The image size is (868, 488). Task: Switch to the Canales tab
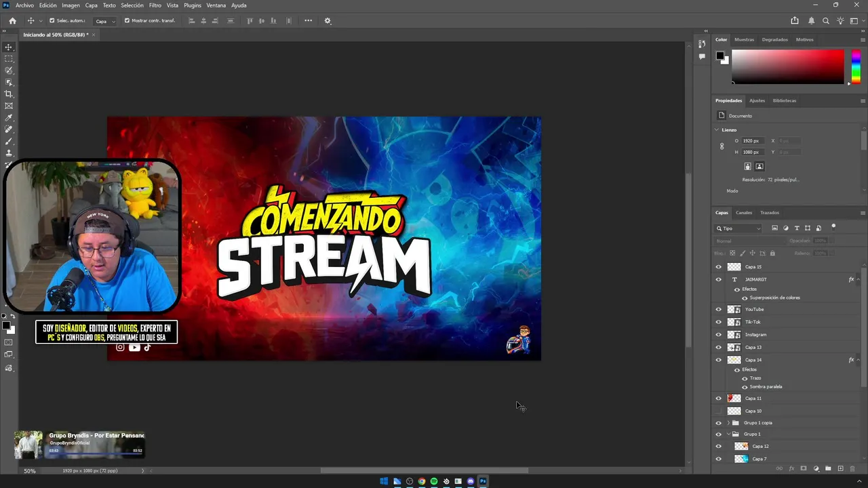point(744,213)
